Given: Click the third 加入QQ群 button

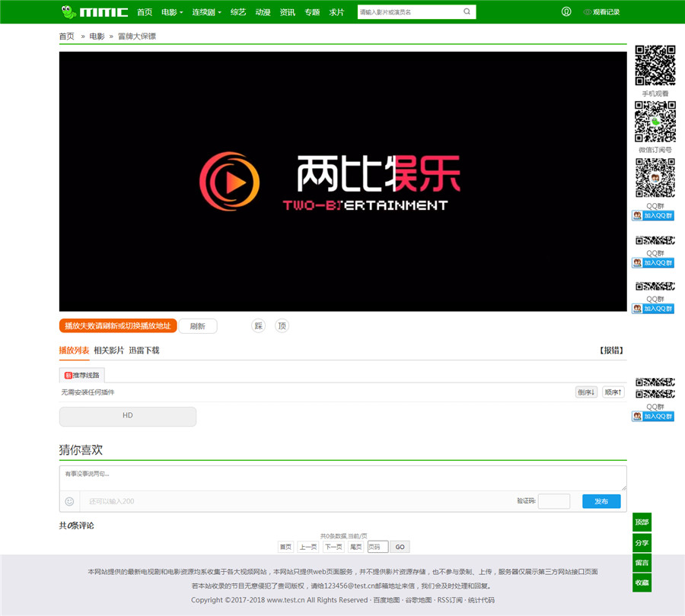Looking at the screenshot, I should (653, 309).
